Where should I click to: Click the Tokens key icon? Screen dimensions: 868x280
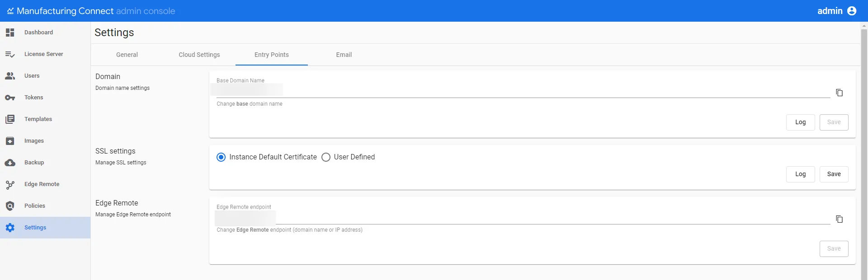tap(10, 98)
